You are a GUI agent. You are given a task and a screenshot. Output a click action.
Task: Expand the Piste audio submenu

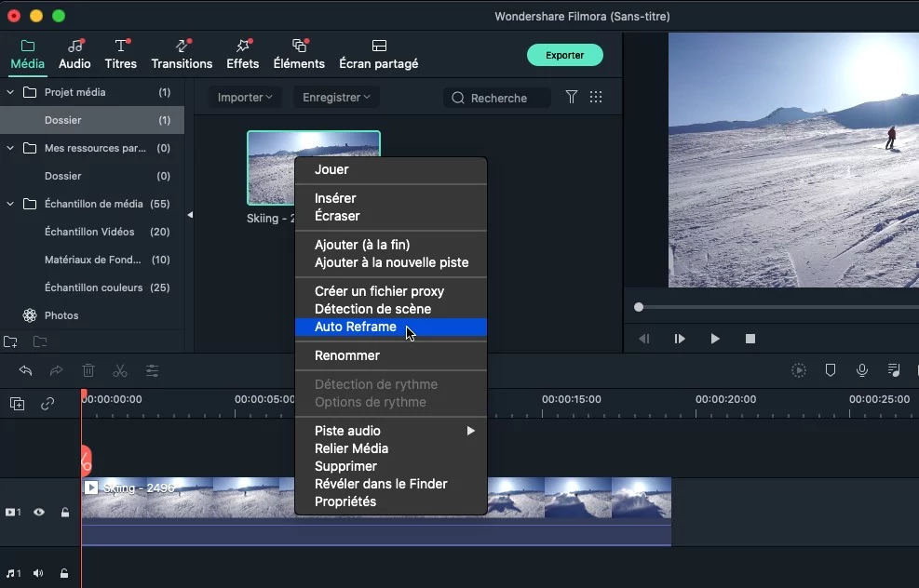[x=391, y=431]
